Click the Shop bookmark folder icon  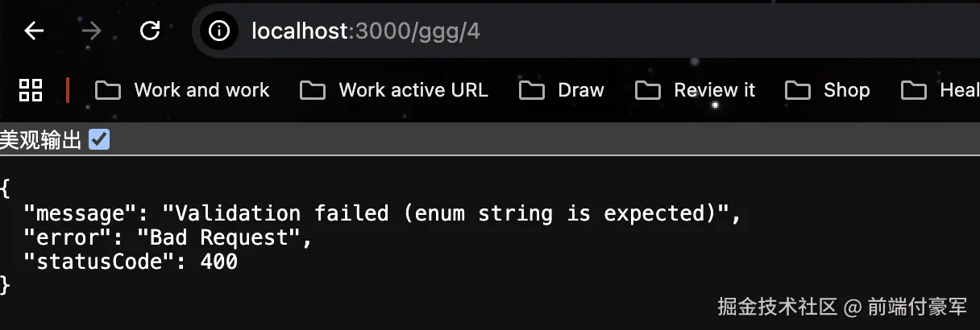click(797, 90)
